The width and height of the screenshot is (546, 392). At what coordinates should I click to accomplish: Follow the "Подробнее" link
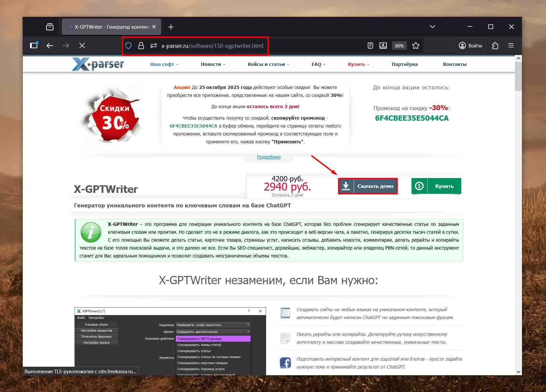point(269,157)
